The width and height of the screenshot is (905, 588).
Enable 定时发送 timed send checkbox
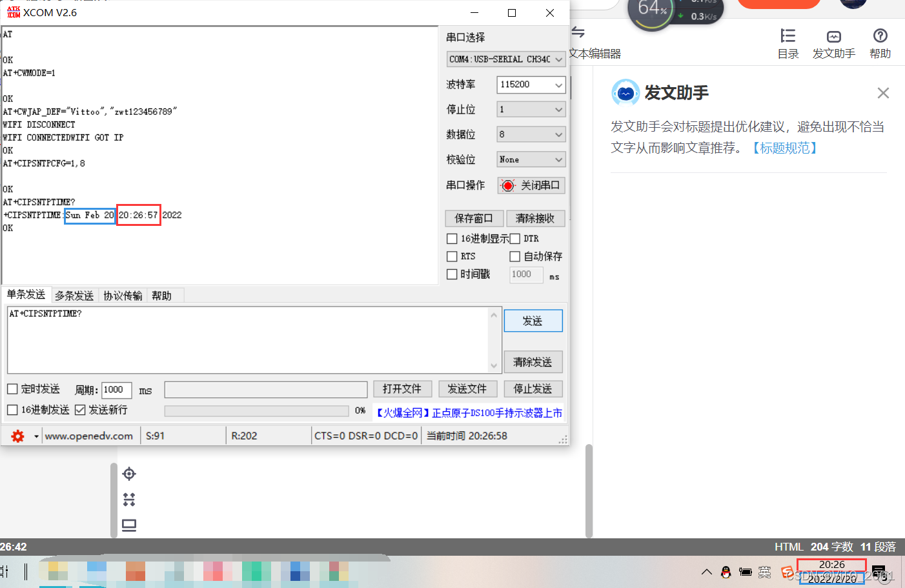click(x=12, y=389)
